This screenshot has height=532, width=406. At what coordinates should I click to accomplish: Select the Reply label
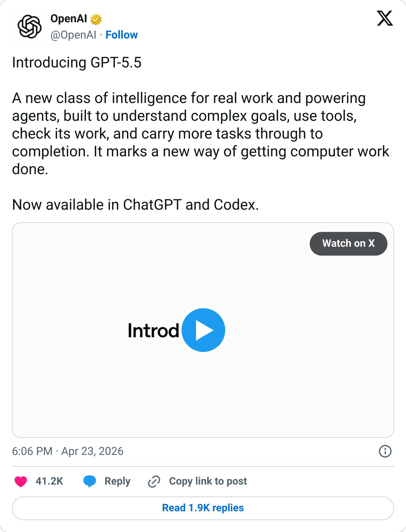click(117, 481)
